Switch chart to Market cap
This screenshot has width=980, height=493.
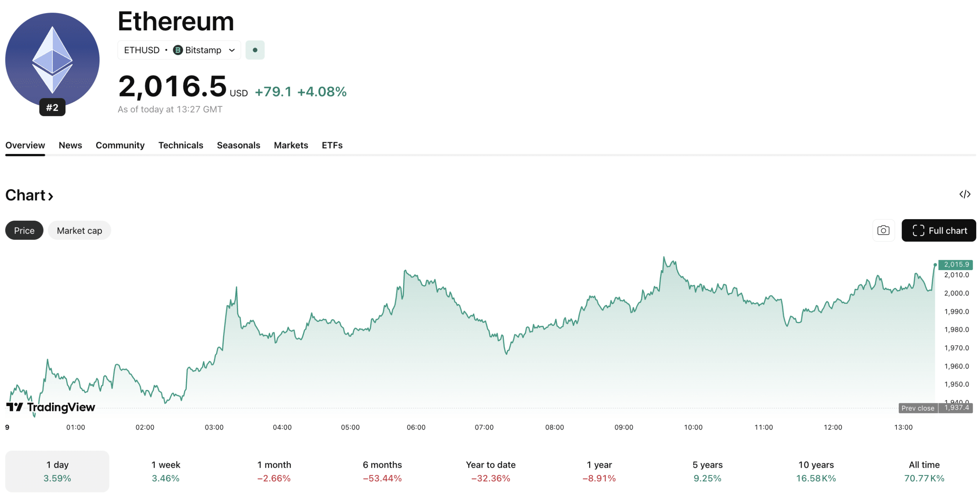[79, 230]
